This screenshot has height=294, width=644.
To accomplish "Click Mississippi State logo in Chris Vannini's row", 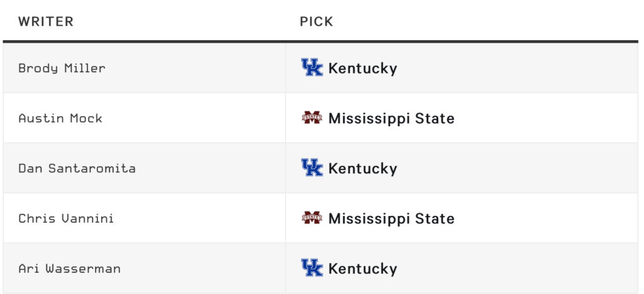I will click(x=312, y=218).
